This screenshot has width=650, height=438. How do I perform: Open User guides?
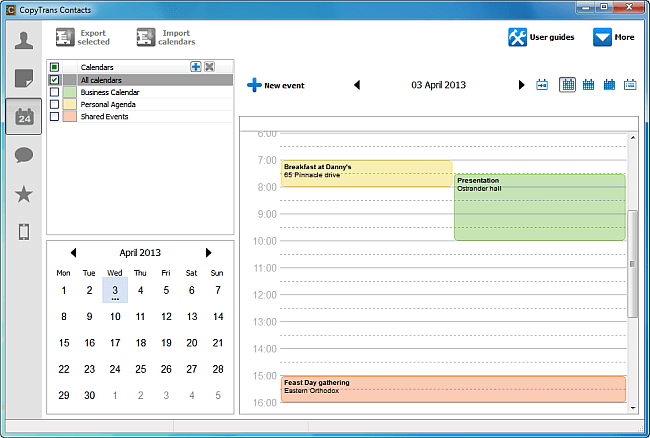pyautogui.click(x=541, y=37)
